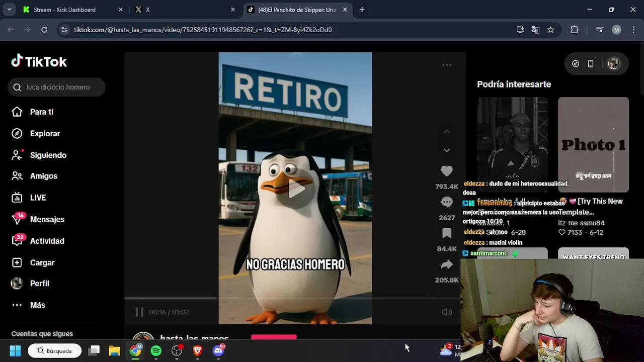The height and width of the screenshot is (362, 644).
Task: Translate this page icon
Action: pos(535,30)
